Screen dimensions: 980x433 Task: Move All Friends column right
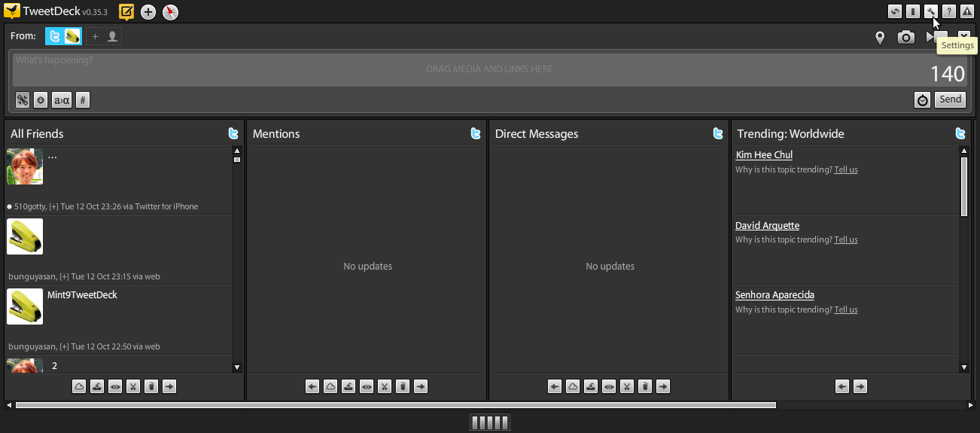click(x=169, y=386)
